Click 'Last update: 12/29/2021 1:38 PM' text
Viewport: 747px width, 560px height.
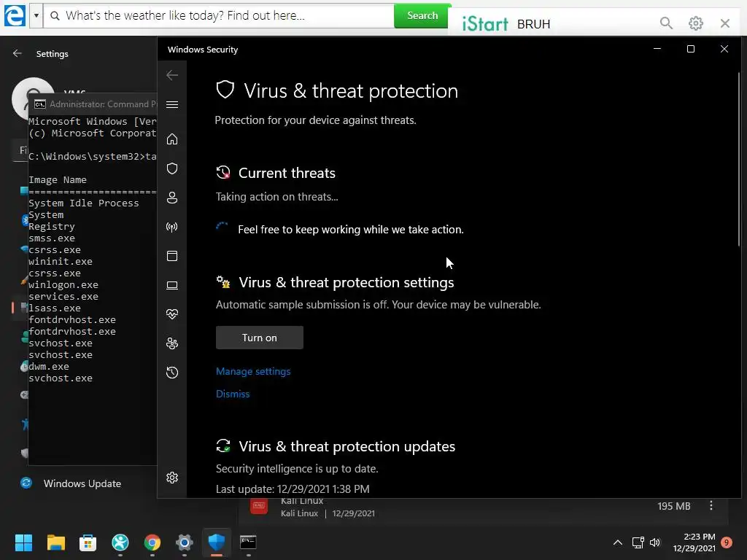(293, 489)
